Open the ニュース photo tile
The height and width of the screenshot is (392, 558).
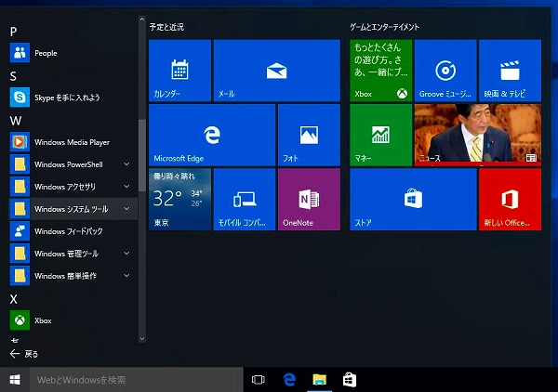pyautogui.click(x=478, y=135)
